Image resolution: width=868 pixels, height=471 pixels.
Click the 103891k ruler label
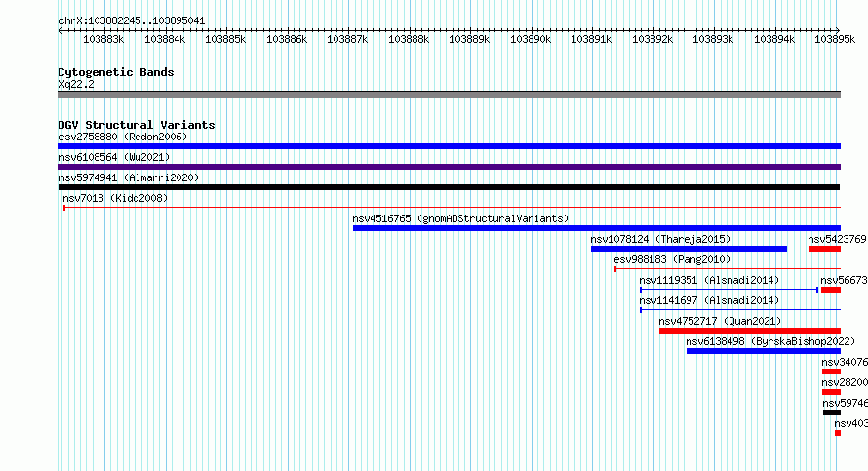(x=591, y=39)
